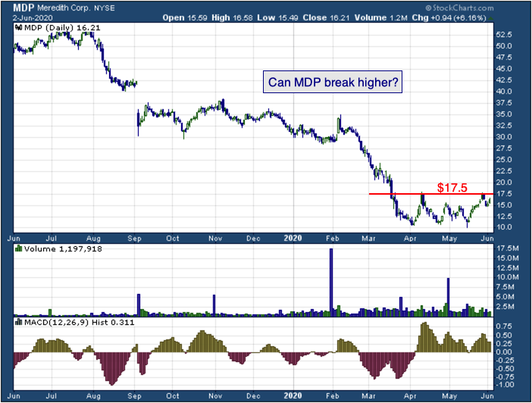Click the green up-arrow after the Chg percentage
Viewport: 532px width, 403px height.
pos(491,18)
